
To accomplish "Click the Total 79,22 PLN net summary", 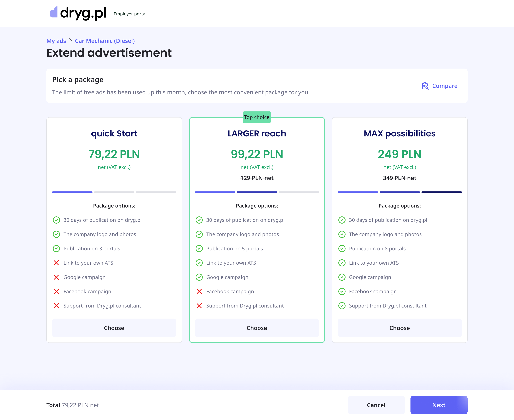I will click(x=72, y=405).
